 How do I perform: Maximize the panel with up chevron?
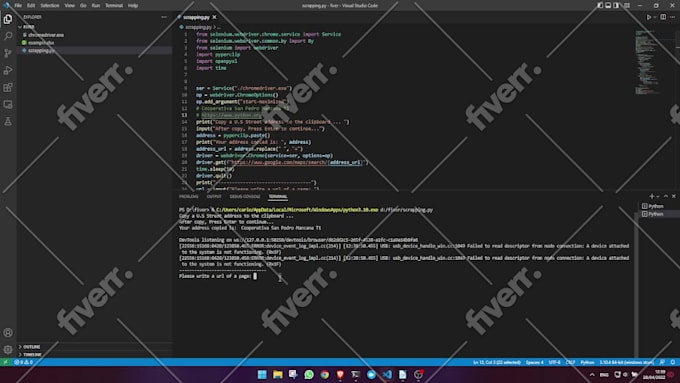(666, 196)
